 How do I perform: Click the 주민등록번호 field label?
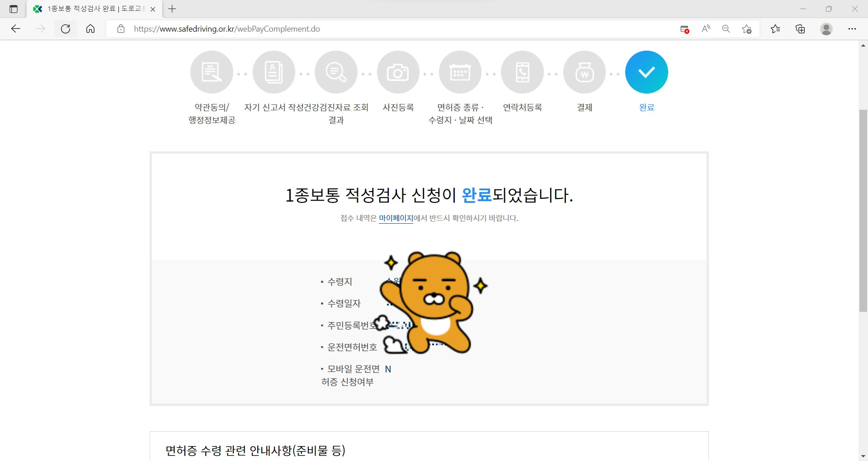[x=352, y=325]
